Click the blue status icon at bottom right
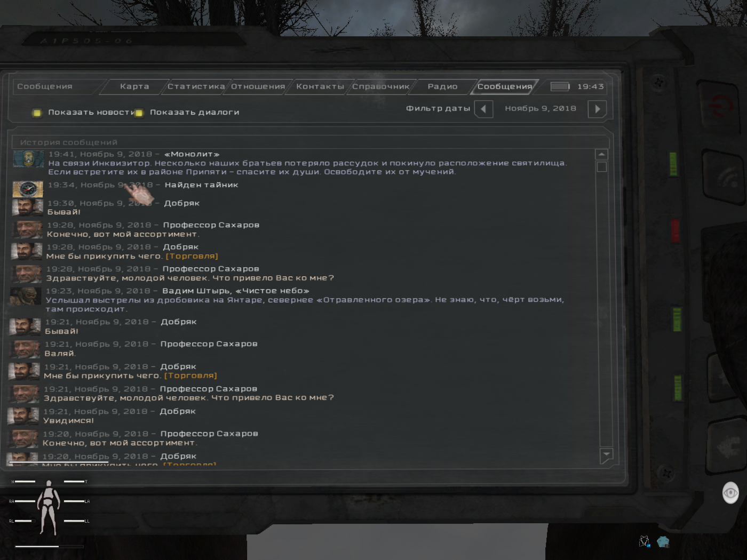 pos(663,542)
